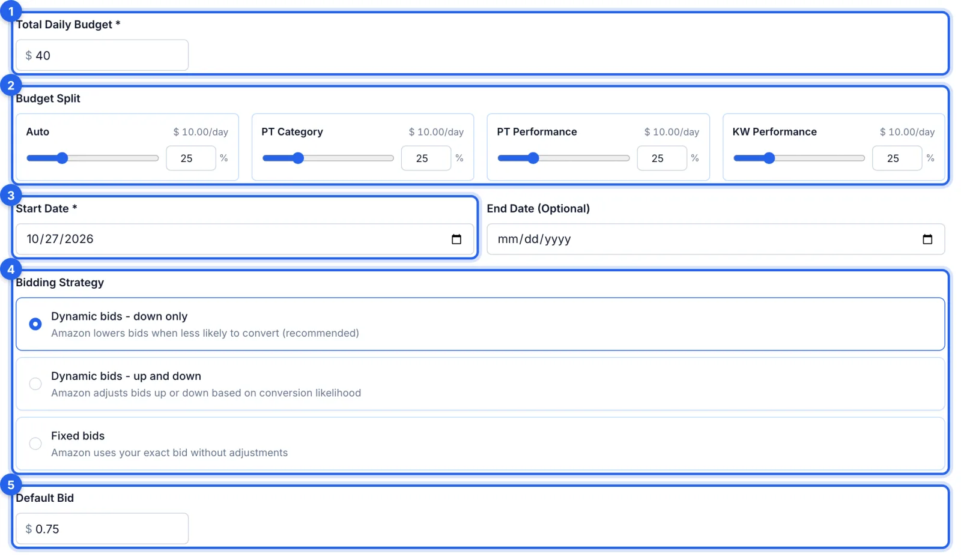Click the End Date mm/dd/yyyy field

716,239
